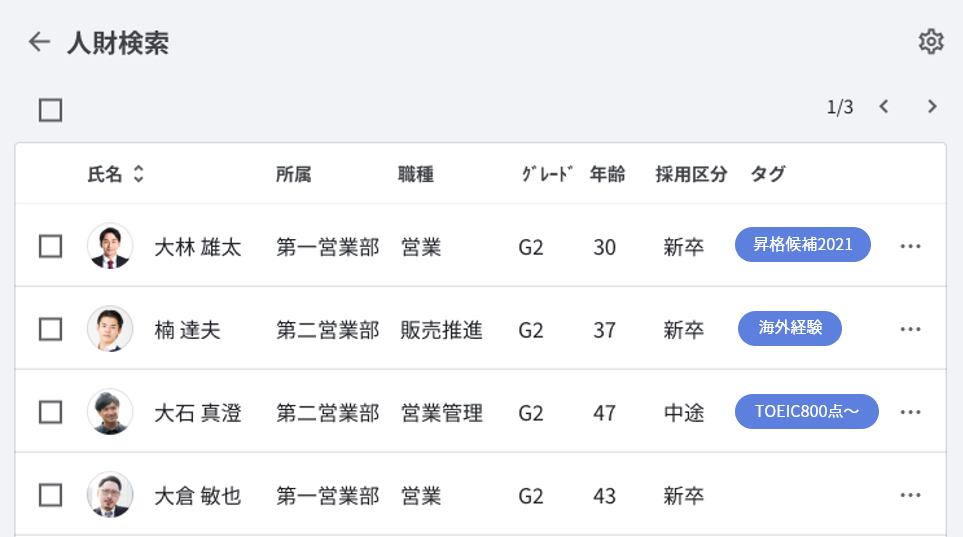Open more options for 楠 達夫
Viewport: 963px width, 537px height.
coord(910,329)
